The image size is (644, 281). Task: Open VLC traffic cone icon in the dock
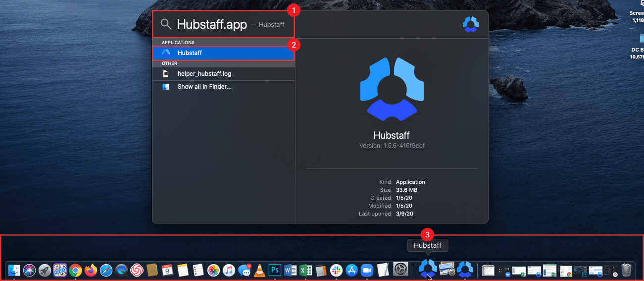259,270
